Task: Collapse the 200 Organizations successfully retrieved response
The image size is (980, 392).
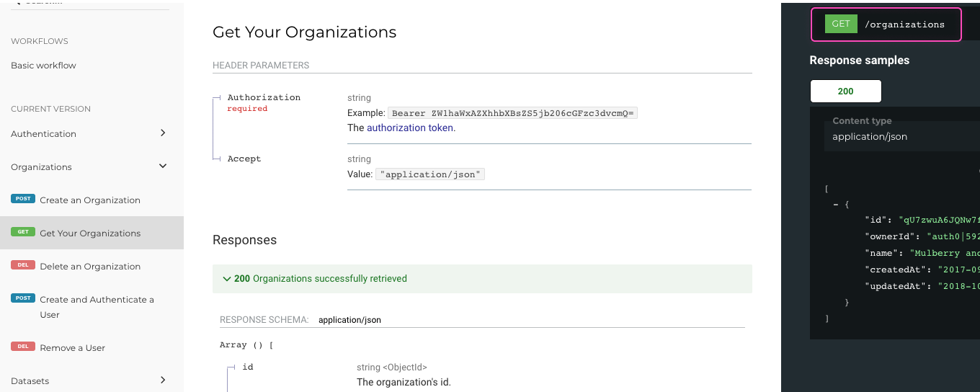Action: [227, 279]
